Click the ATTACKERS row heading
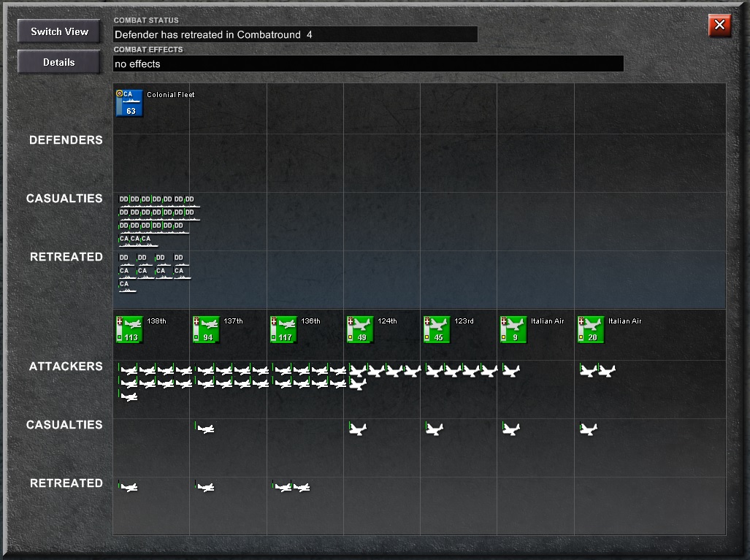Image resolution: width=750 pixels, height=560 pixels. tap(66, 367)
